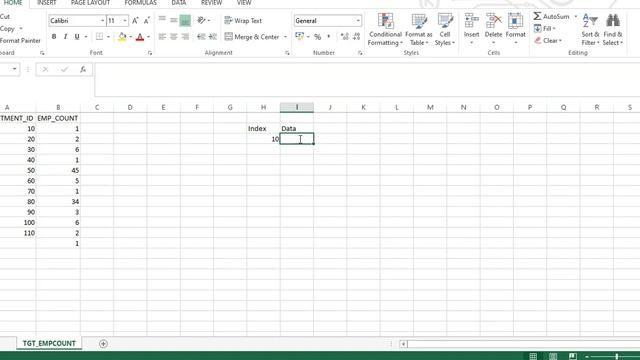The width and height of the screenshot is (640, 360).
Task: Apply accounting number format
Action: point(300,37)
